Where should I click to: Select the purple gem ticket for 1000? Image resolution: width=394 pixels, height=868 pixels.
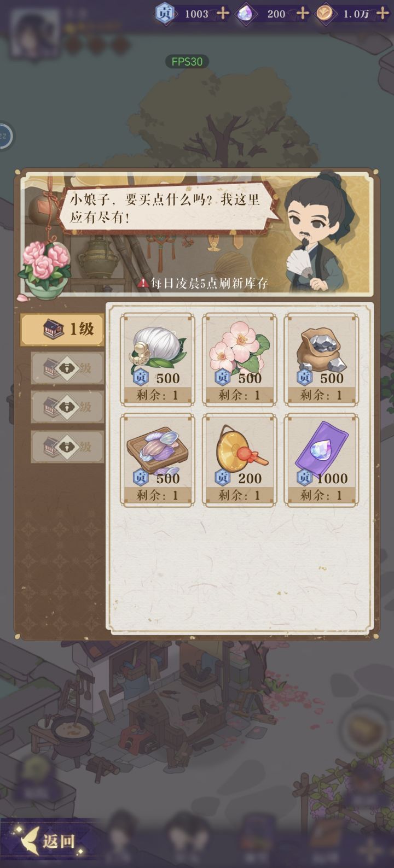pyautogui.click(x=322, y=460)
